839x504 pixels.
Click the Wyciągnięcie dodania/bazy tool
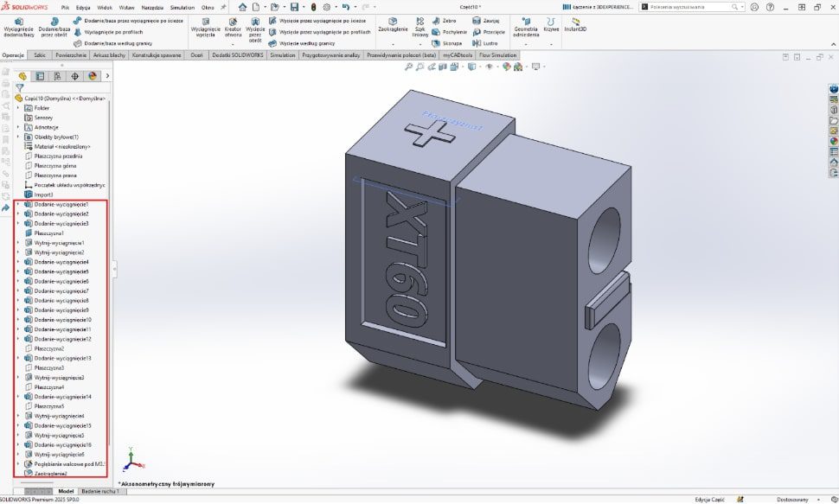point(19,28)
